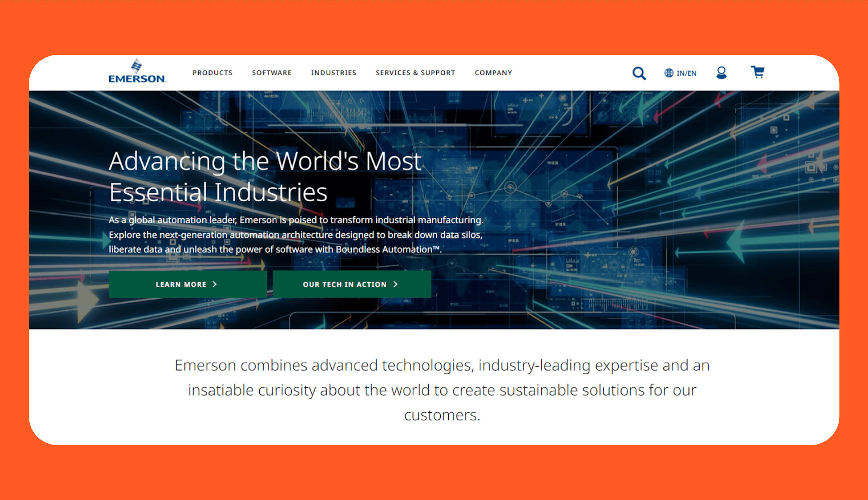868x500 pixels.
Task: Expand the Products navigation menu
Action: (x=212, y=73)
